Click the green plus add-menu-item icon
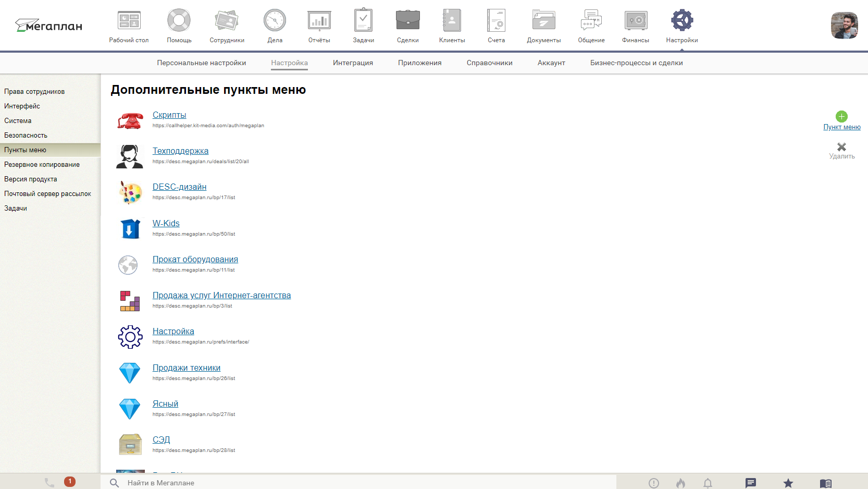Image resolution: width=868 pixels, height=489 pixels. click(x=841, y=116)
